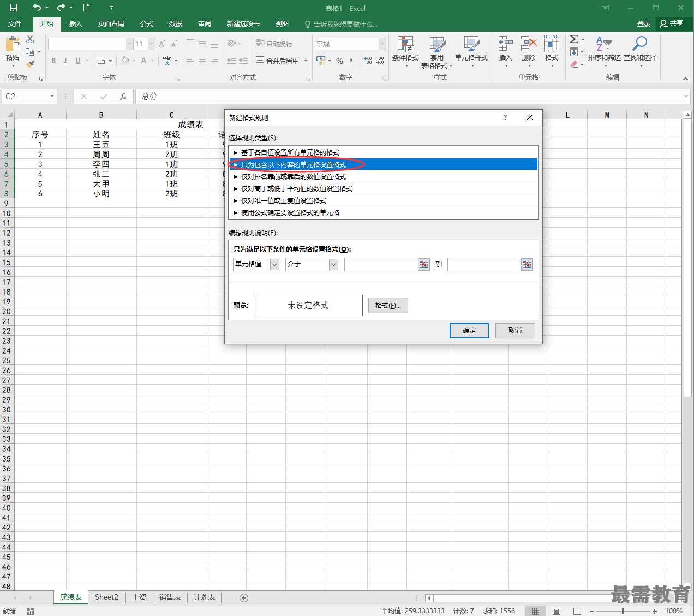Open Find & Select (查找和选择)
Viewport: 694px width, 616px height.
tap(640, 52)
